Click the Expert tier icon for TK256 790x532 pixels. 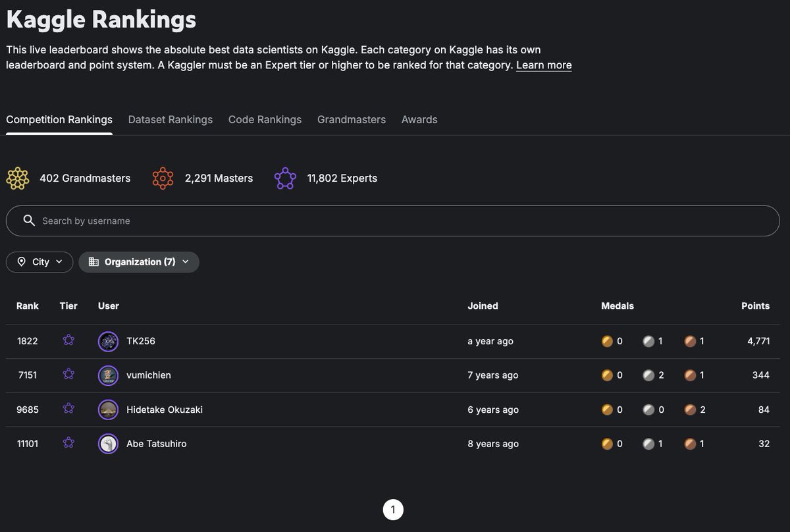pos(68,340)
